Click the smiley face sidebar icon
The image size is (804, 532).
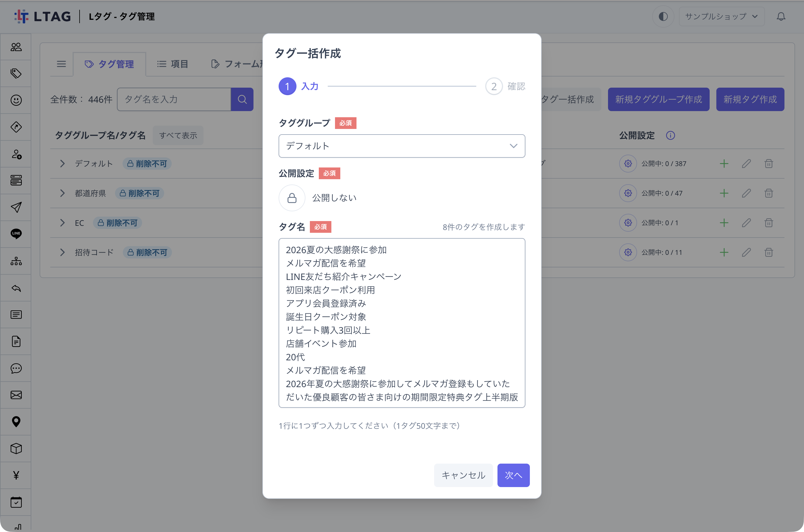point(16,100)
